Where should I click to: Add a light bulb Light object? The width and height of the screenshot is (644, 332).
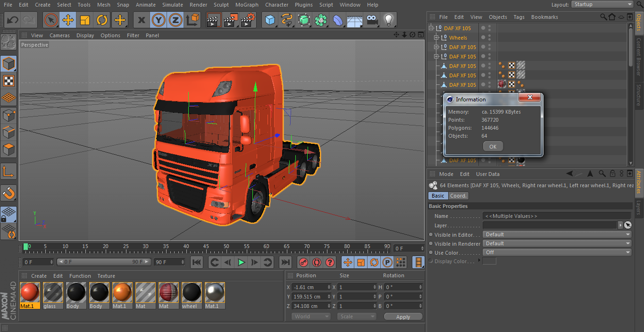coord(388,20)
